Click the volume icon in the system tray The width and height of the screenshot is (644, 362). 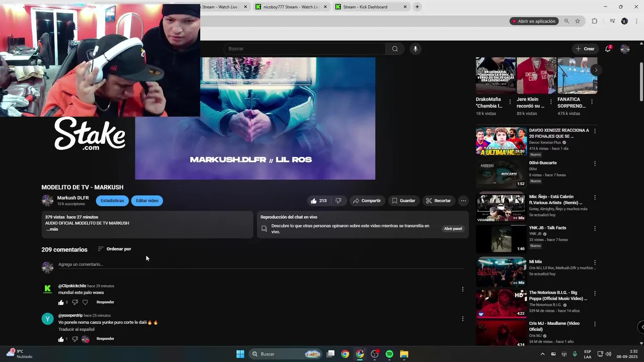coord(608,354)
